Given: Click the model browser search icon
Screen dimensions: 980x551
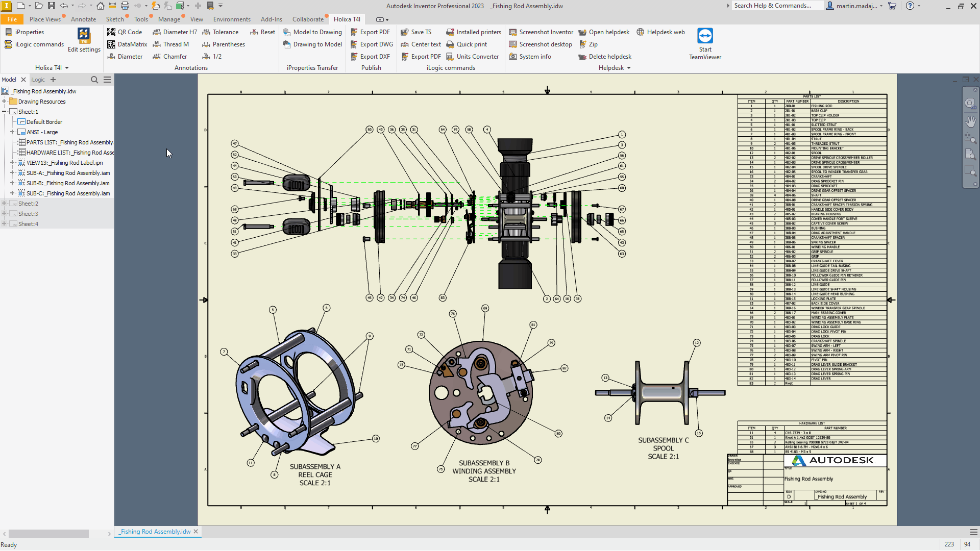Looking at the screenshot, I should 94,80.
